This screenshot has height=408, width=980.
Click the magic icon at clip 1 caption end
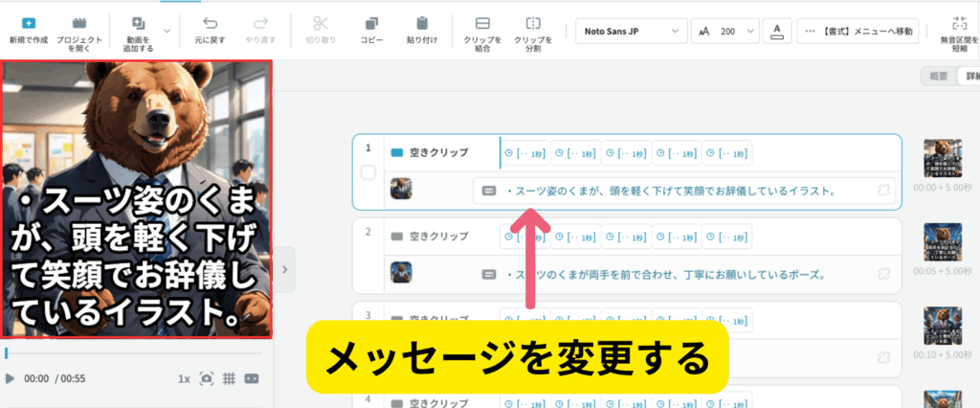pyautogui.click(x=883, y=191)
